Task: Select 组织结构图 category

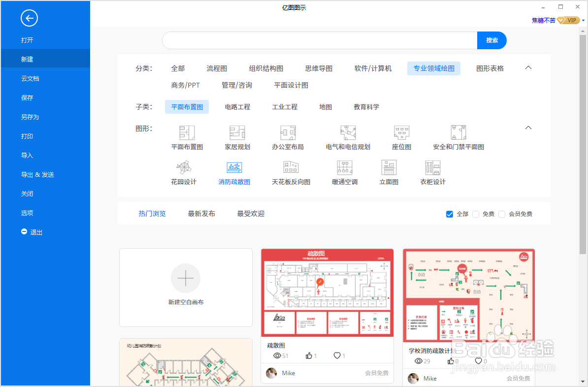Action: tap(266, 68)
